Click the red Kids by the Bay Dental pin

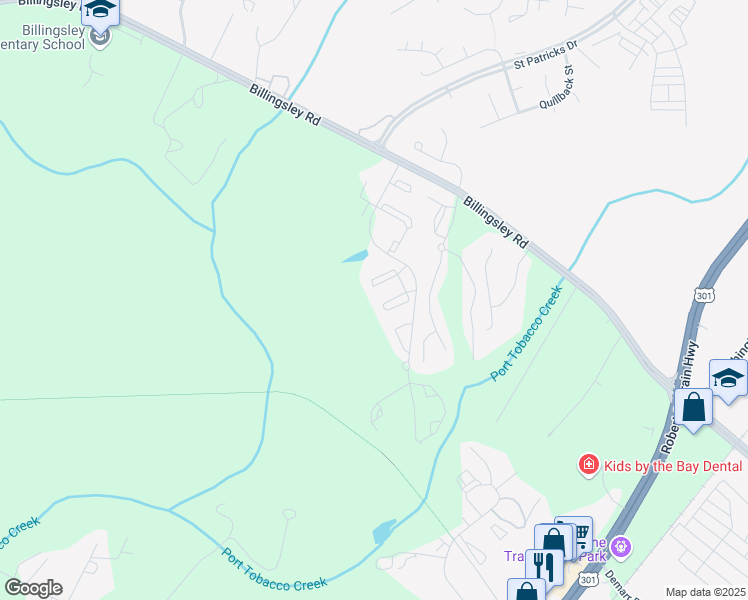[589, 465]
